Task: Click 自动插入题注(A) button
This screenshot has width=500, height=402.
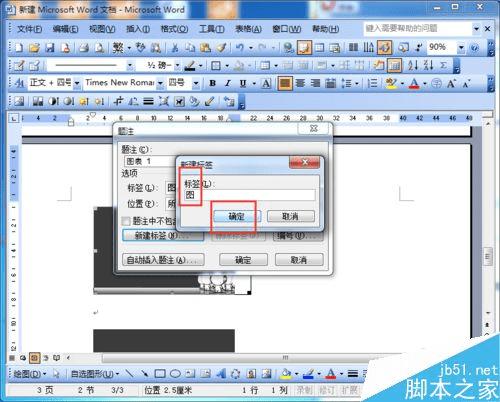Action: tap(163, 260)
